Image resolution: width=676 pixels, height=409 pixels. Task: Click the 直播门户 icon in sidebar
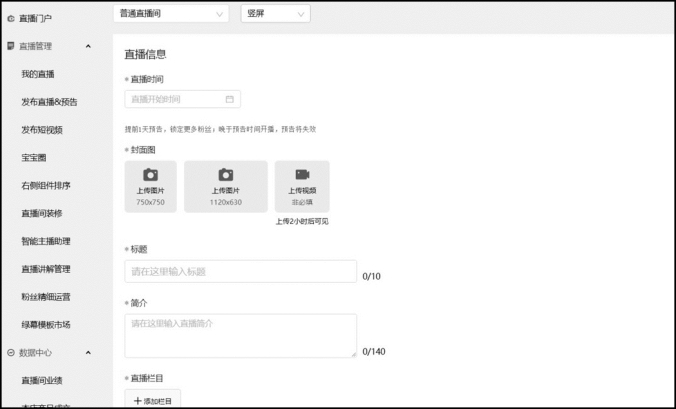coord(11,19)
